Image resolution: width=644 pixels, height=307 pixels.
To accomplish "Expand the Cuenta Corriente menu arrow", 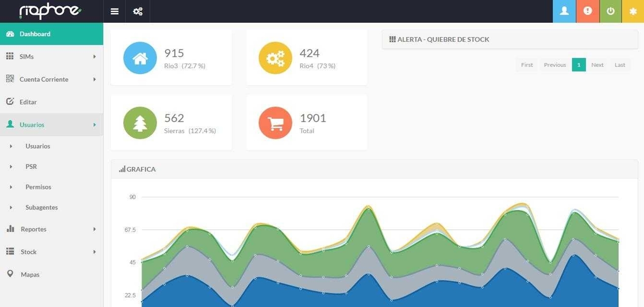I will tap(94, 79).
